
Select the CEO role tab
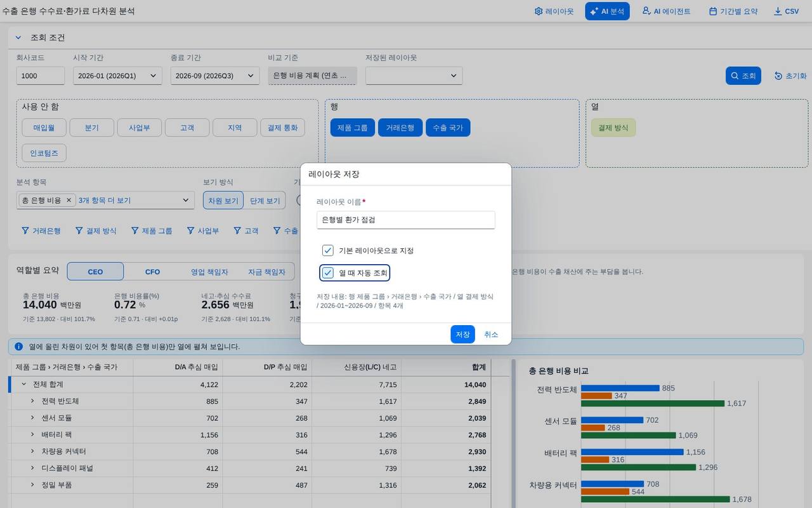pos(95,271)
